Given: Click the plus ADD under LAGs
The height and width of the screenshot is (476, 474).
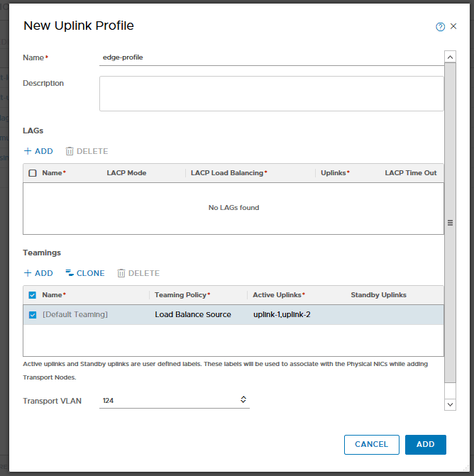Looking at the screenshot, I should [38, 151].
